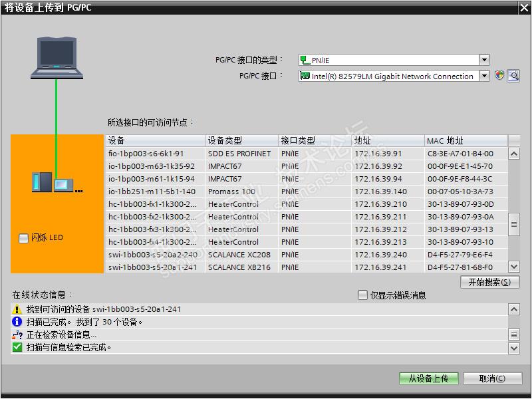Sort by the 地址 column header

(x=388, y=140)
